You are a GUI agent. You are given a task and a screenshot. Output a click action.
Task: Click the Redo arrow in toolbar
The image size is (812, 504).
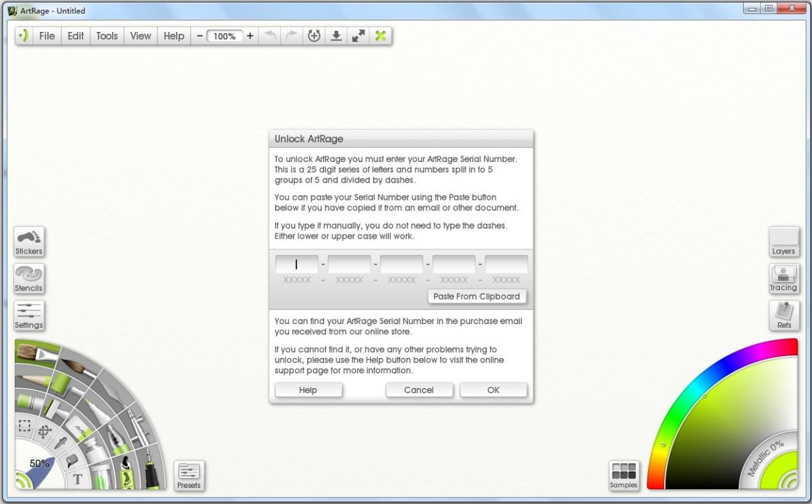[x=291, y=36]
